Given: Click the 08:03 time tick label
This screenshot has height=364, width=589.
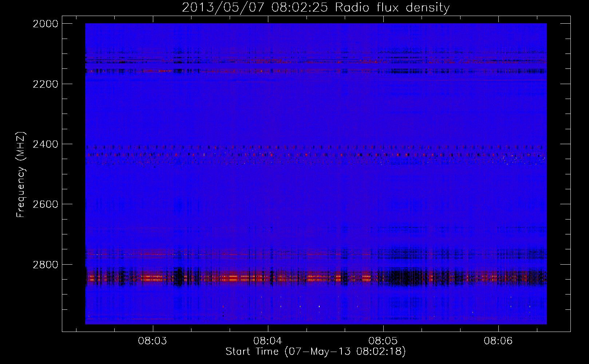Looking at the screenshot, I should pyautogui.click(x=153, y=341).
